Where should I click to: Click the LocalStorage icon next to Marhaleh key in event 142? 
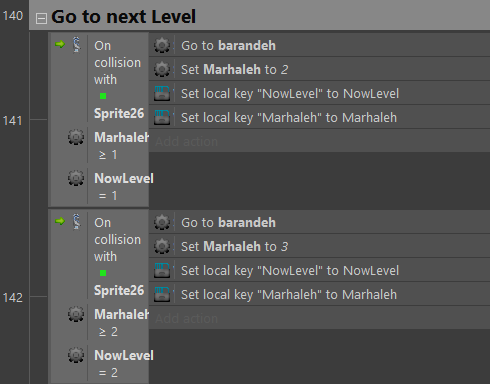162,294
